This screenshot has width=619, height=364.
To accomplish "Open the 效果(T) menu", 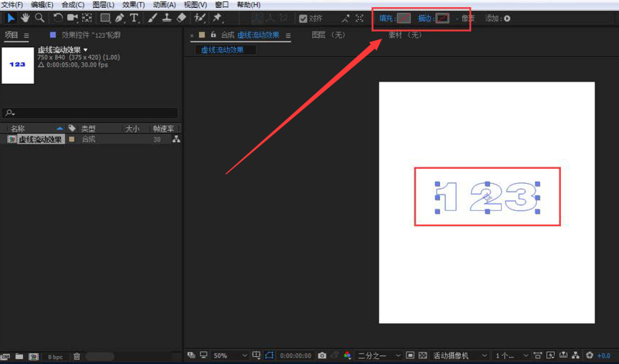I will [x=134, y=5].
